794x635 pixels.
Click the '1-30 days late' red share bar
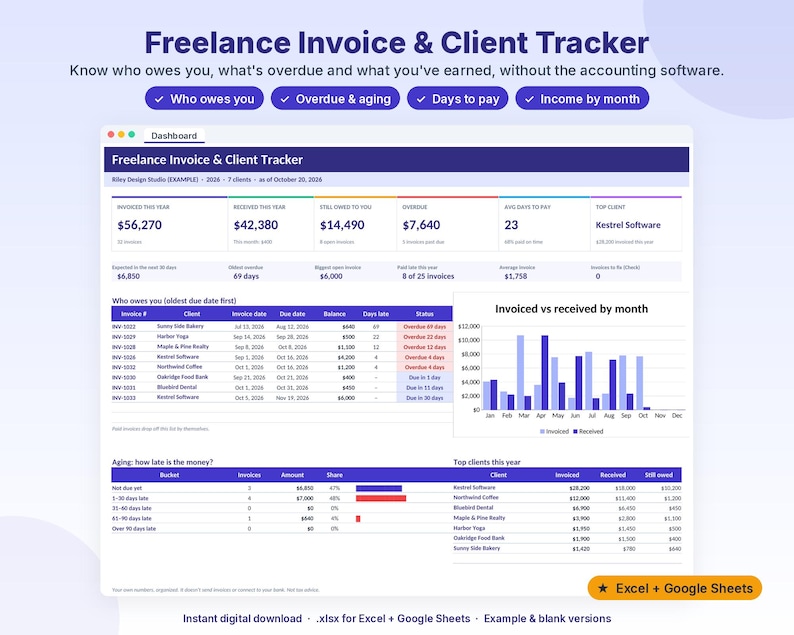click(381, 498)
